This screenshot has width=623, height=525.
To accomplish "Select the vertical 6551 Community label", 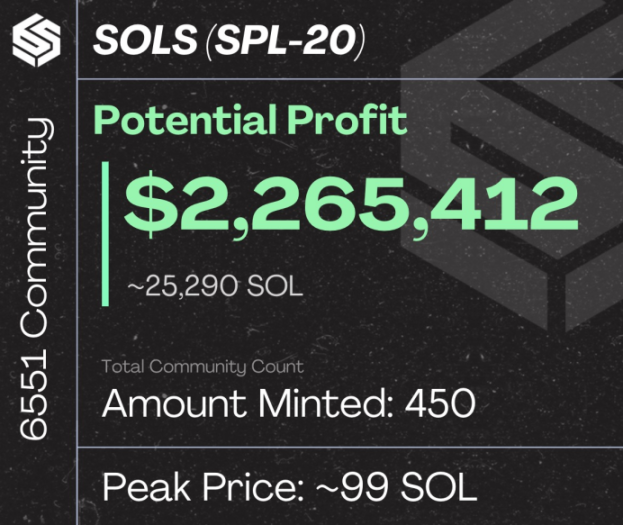I will tap(35, 279).
